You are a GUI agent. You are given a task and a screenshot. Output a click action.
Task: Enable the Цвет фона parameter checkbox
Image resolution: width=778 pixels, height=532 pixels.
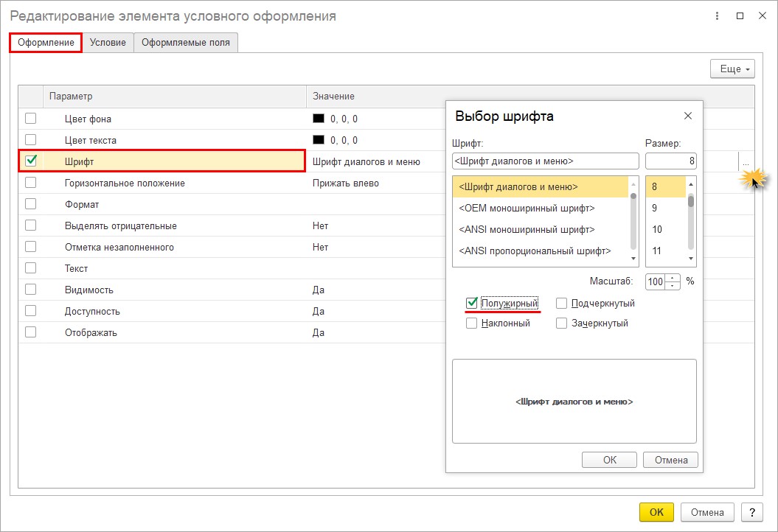click(30, 119)
